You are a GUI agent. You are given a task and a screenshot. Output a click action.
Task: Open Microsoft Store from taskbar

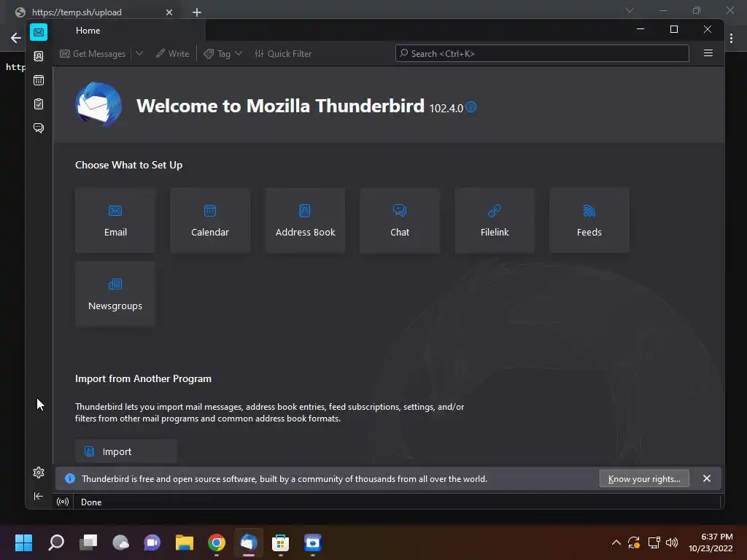point(280,542)
